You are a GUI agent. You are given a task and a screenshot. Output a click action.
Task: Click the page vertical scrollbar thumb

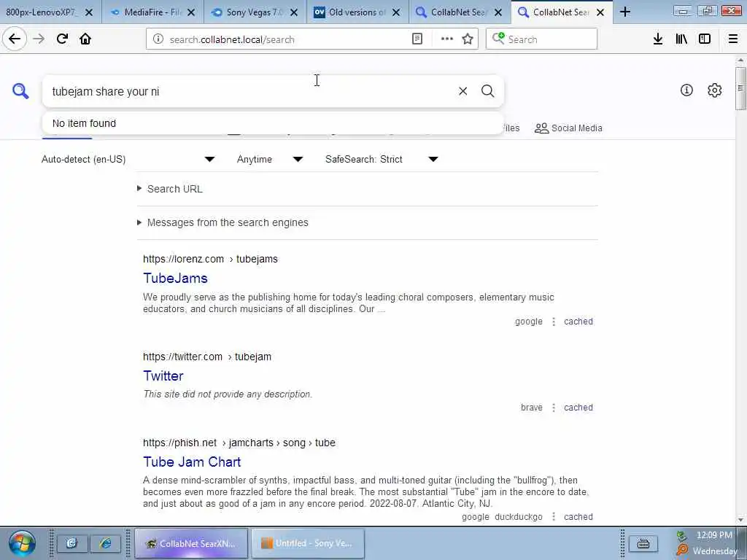pos(740,88)
